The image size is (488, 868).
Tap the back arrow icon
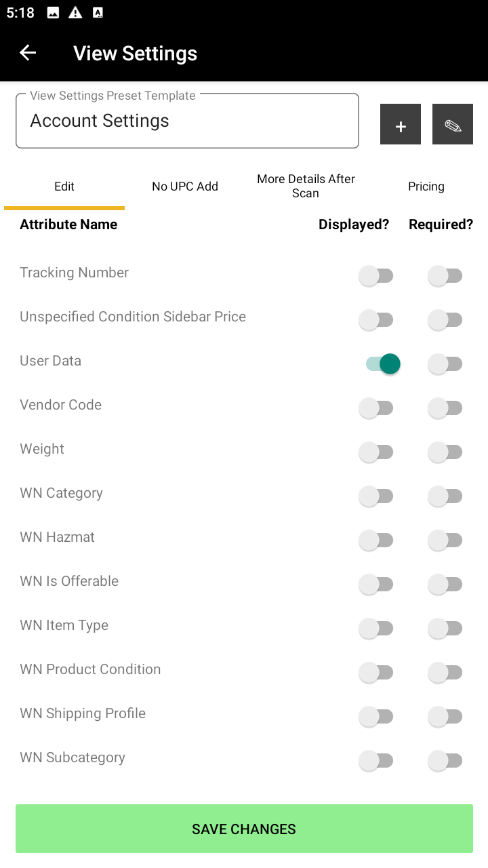tap(28, 53)
